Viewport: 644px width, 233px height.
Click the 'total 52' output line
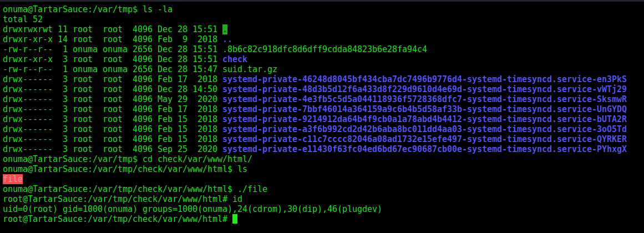click(x=23, y=19)
